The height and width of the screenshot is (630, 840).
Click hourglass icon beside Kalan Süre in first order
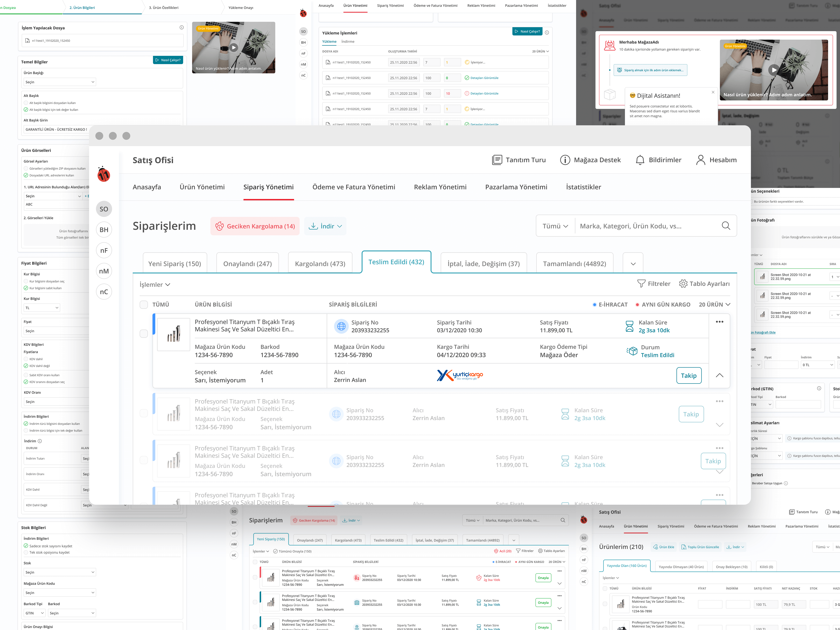(629, 326)
